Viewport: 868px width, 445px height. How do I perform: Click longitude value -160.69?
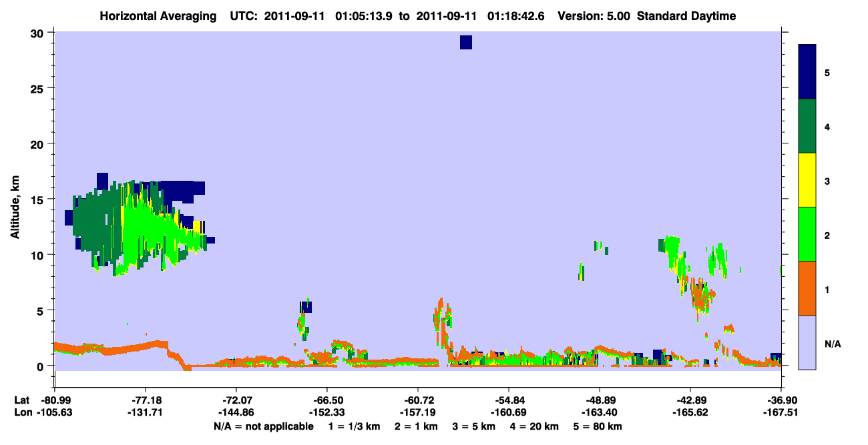tap(509, 412)
